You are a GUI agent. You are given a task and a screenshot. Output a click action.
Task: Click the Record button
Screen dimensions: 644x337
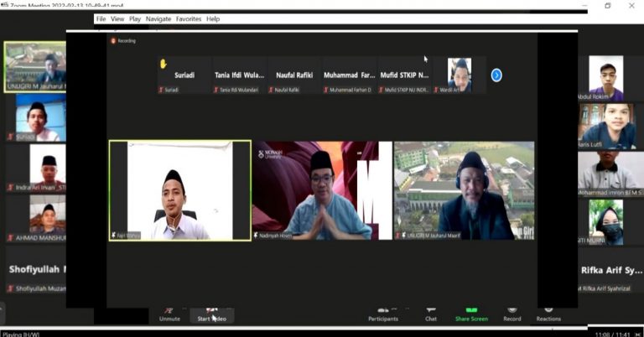[x=512, y=314]
